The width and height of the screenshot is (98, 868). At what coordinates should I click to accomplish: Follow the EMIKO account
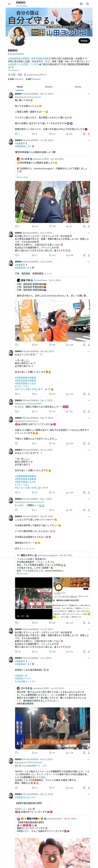pos(84,41)
